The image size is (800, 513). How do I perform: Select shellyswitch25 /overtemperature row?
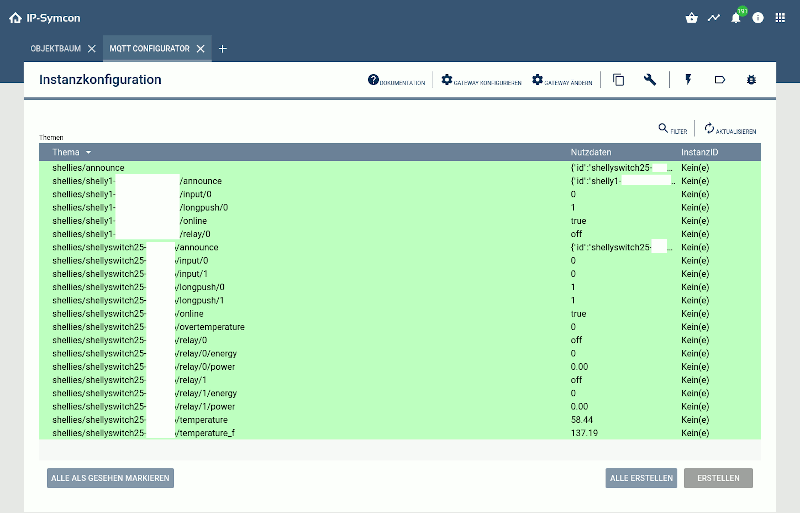tap(399, 327)
